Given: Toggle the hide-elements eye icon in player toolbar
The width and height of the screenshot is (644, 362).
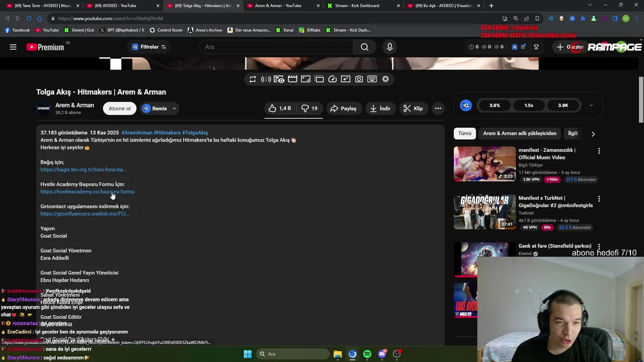Looking at the screenshot, I should 279,79.
